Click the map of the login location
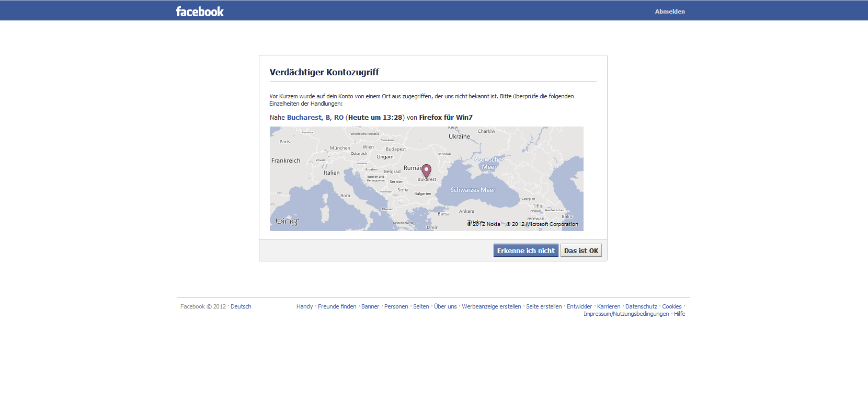868x400 pixels. 427,179
